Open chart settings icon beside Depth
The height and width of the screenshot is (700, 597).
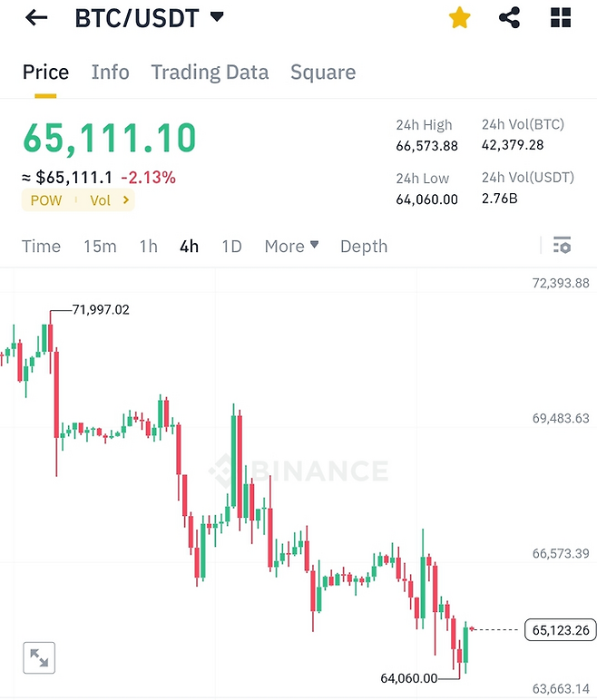point(562,245)
